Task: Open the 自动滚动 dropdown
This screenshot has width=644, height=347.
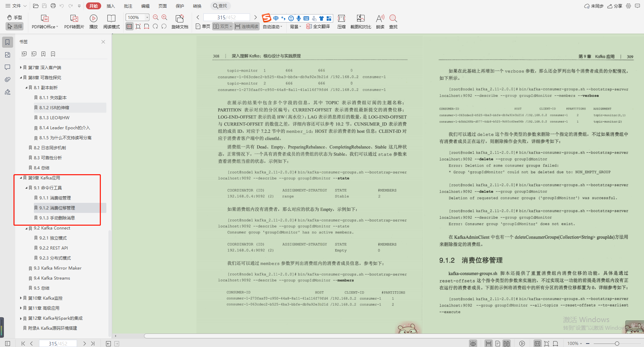Action: [x=272, y=27]
